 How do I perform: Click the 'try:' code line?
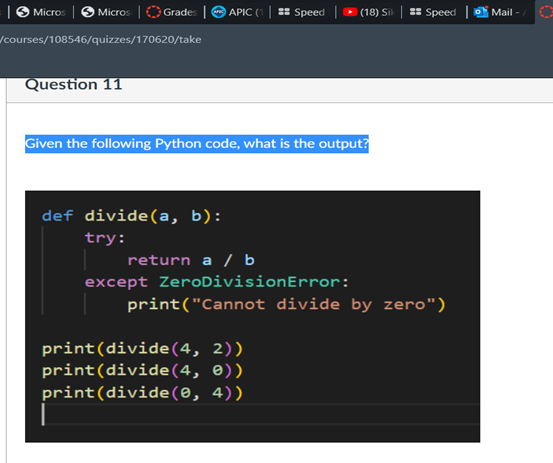(x=105, y=238)
